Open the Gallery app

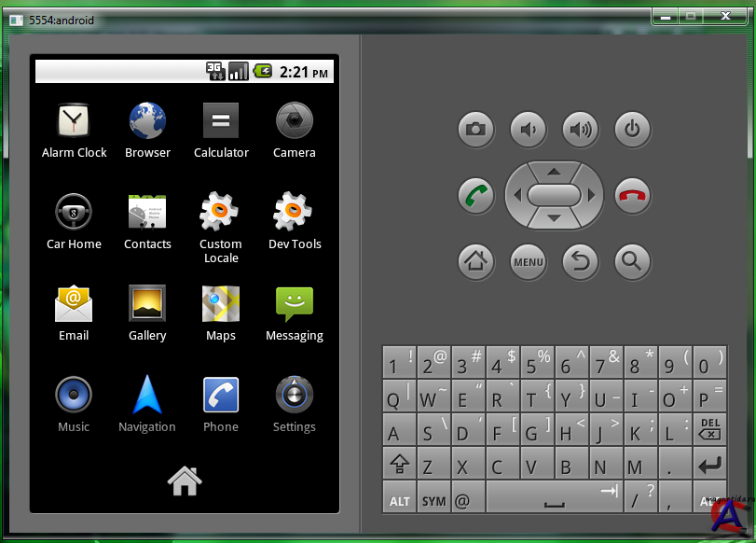point(147,304)
